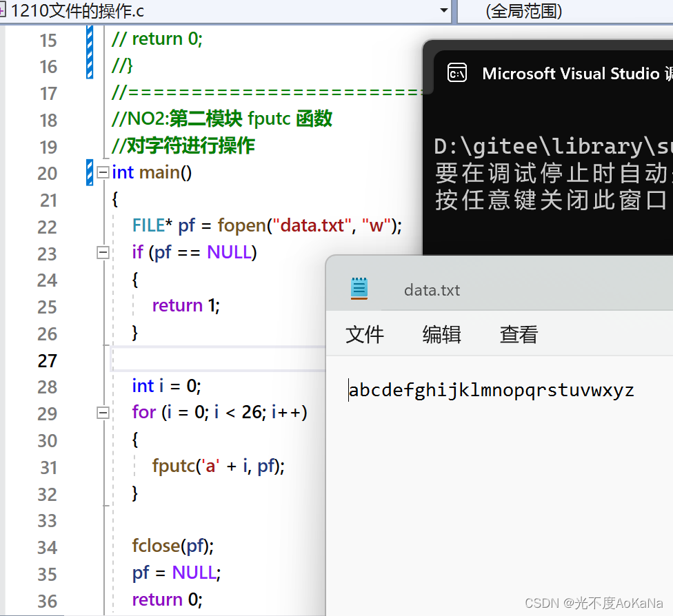Click the blue change bar next to line 15

point(90,39)
